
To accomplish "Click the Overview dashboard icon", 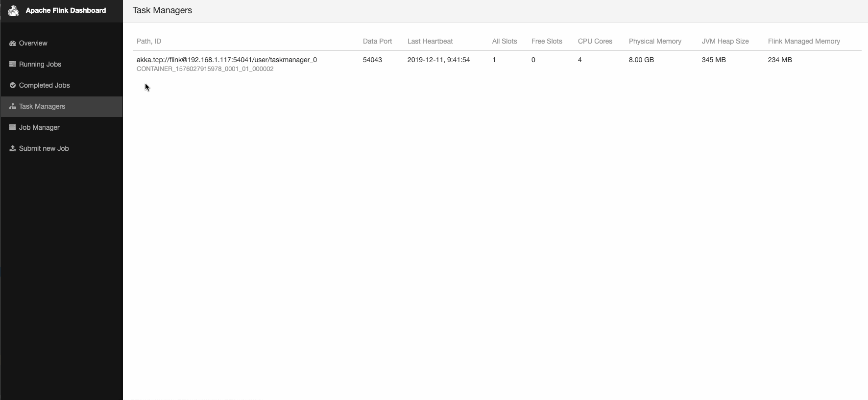I will pyautogui.click(x=13, y=43).
